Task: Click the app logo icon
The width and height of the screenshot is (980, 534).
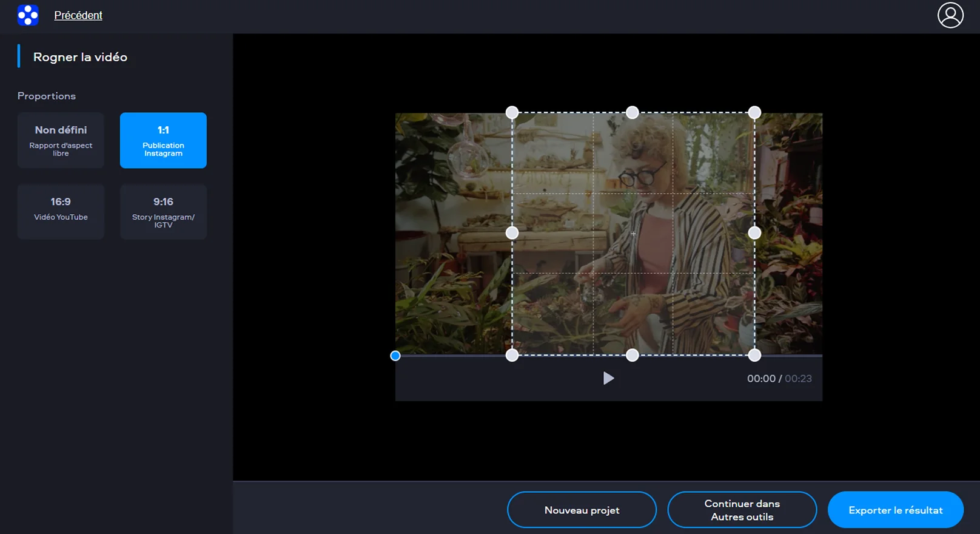Action: 28,15
